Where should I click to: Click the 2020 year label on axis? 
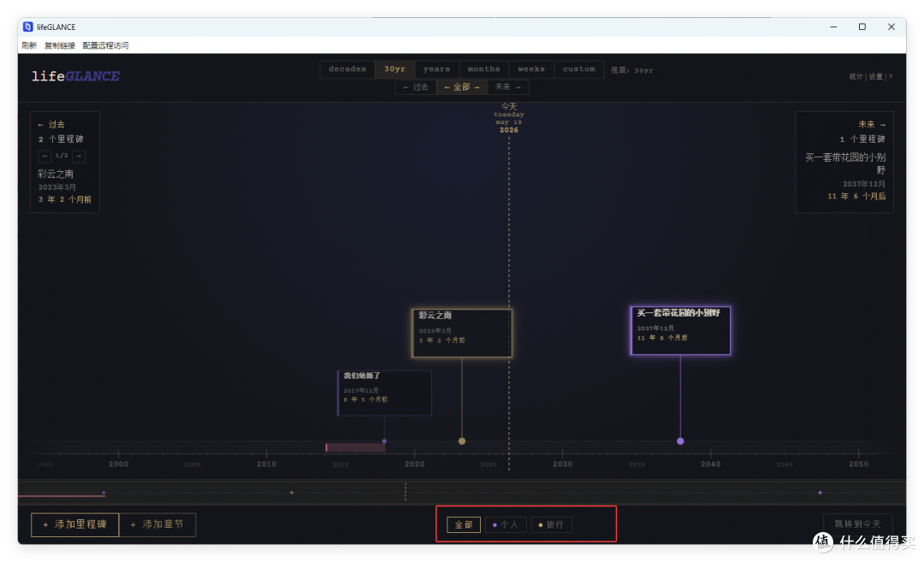[x=415, y=464]
